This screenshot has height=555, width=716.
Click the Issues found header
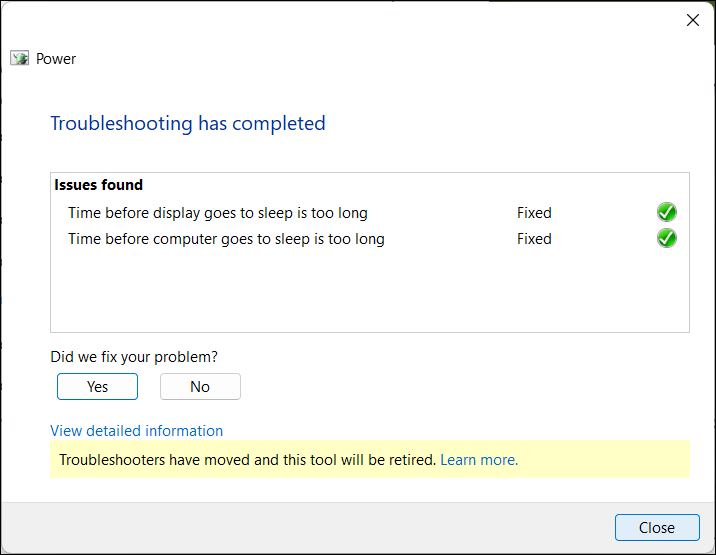pyautogui.click(x=98, y=185)
